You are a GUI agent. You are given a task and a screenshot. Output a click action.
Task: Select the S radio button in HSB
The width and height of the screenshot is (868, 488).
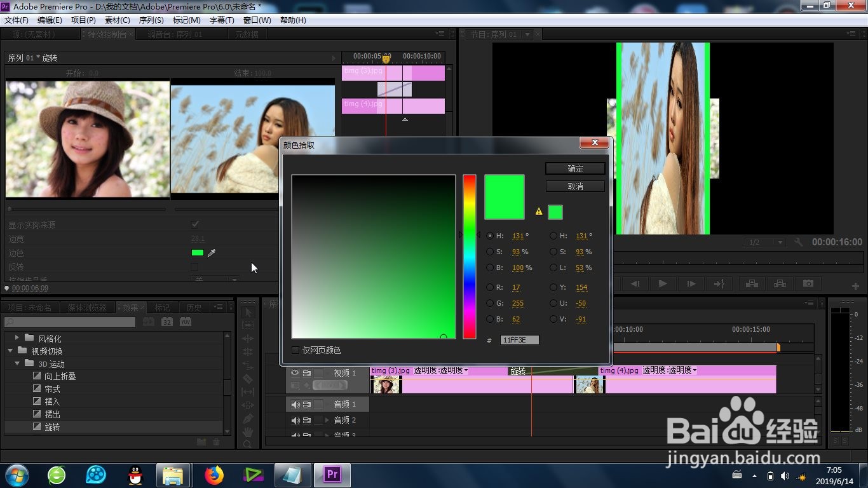pyautogui.click(x=490, y=252)
